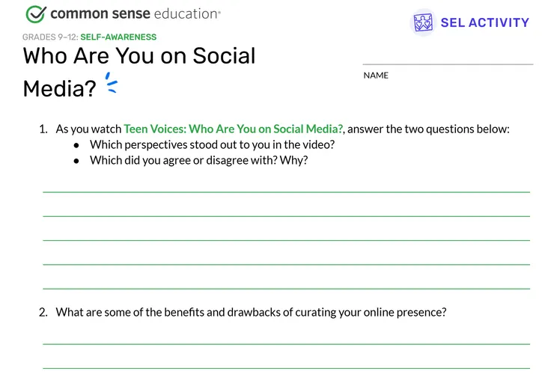
Task: Click the first answer line under question 2
Action: click(x=286, y=343)
